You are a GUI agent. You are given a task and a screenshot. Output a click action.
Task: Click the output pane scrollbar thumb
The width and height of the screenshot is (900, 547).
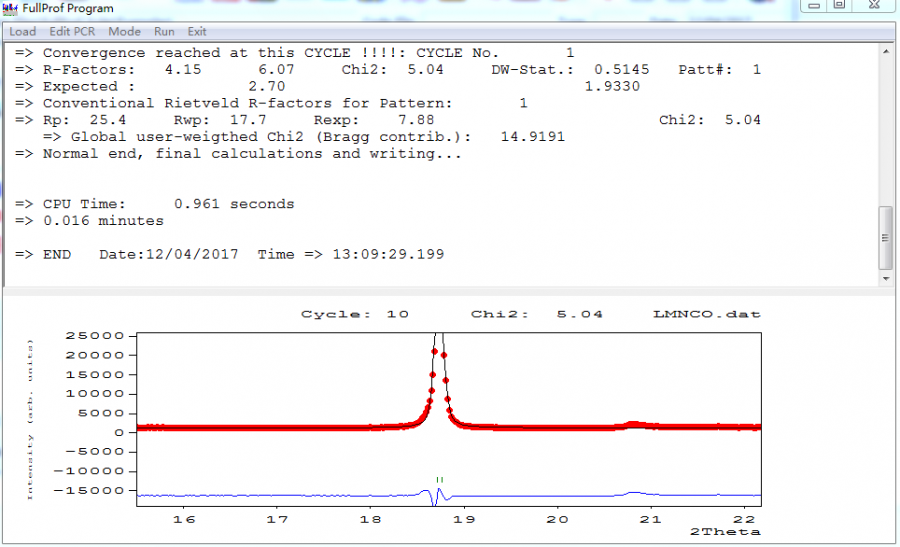(x=886, y=238)
